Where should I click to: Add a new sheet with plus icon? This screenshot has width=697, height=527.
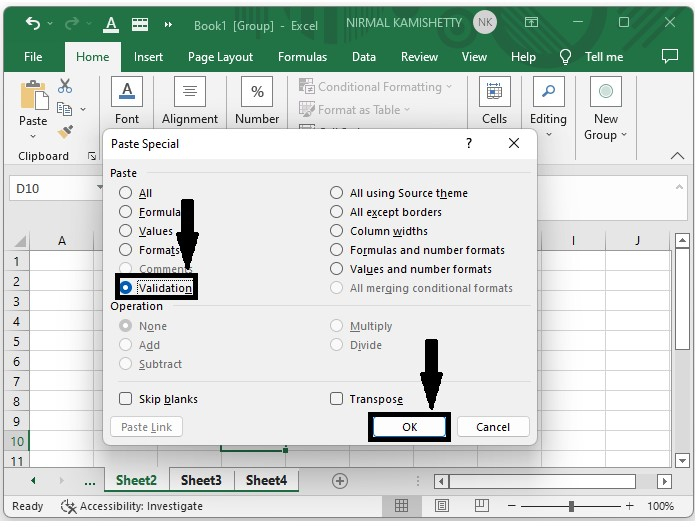(340, 481)
